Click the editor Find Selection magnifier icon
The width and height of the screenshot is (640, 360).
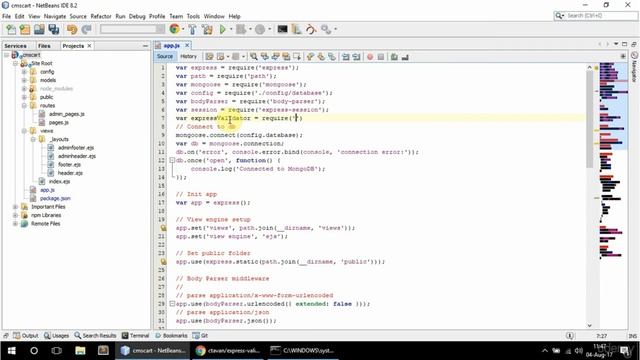[253, 57]
